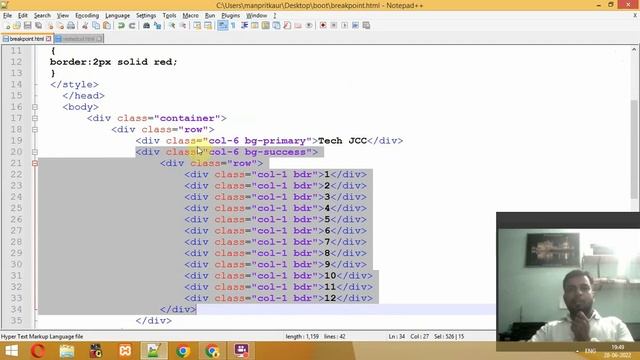The height and width of the screenshot is (360, 640).
Task: Save the current recorded macro
Action: (x=366, y=26)
